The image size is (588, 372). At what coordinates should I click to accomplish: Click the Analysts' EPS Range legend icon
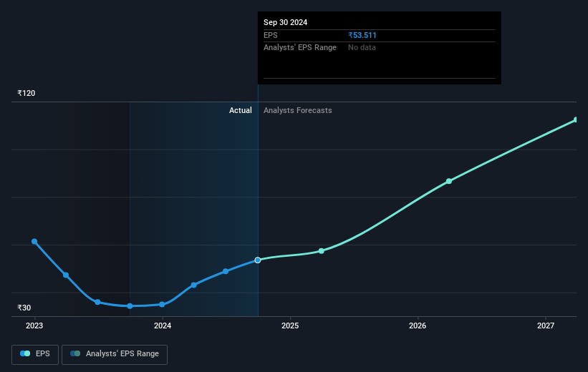point(75,353)
